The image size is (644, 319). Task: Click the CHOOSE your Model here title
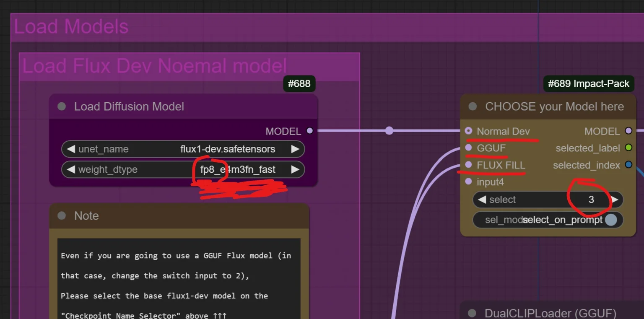point(554,106)
